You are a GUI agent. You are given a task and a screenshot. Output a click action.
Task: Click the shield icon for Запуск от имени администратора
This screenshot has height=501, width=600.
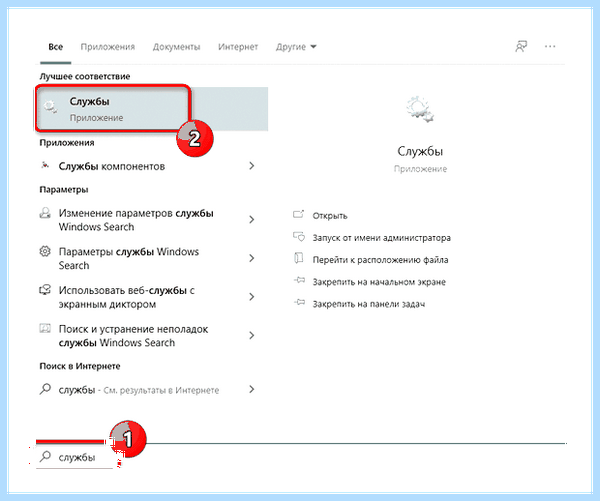[x=299, y=237]
